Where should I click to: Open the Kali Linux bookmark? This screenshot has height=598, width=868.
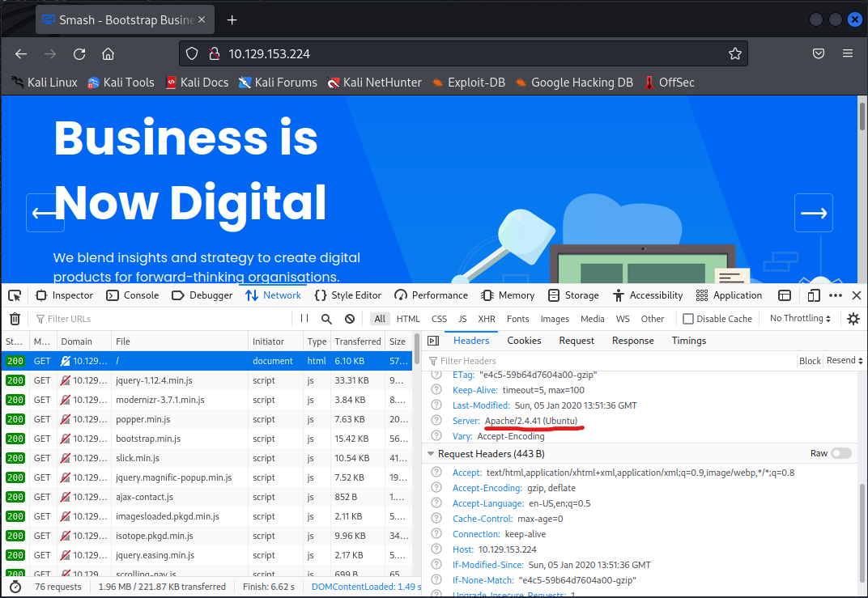click(x=45, y=83)
